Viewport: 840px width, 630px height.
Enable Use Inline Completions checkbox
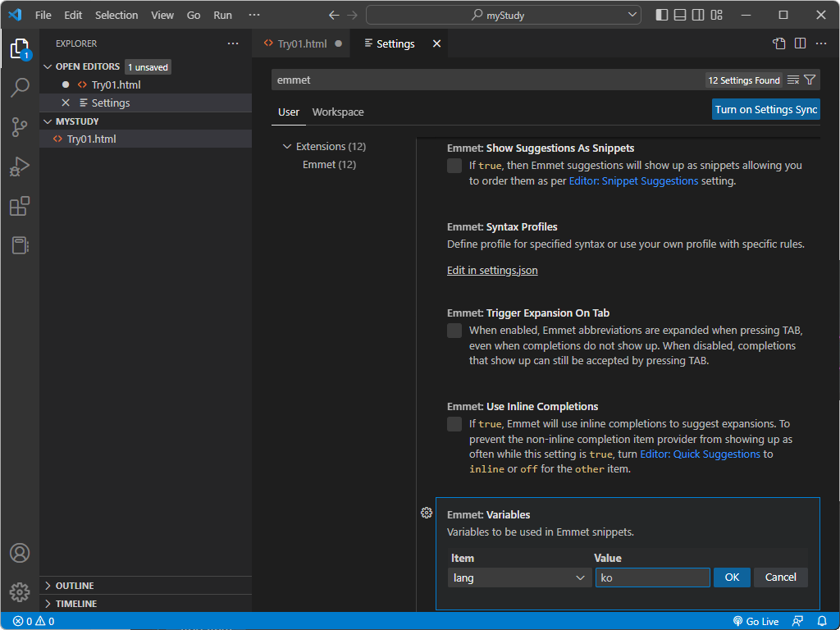[x=454, y=424]
